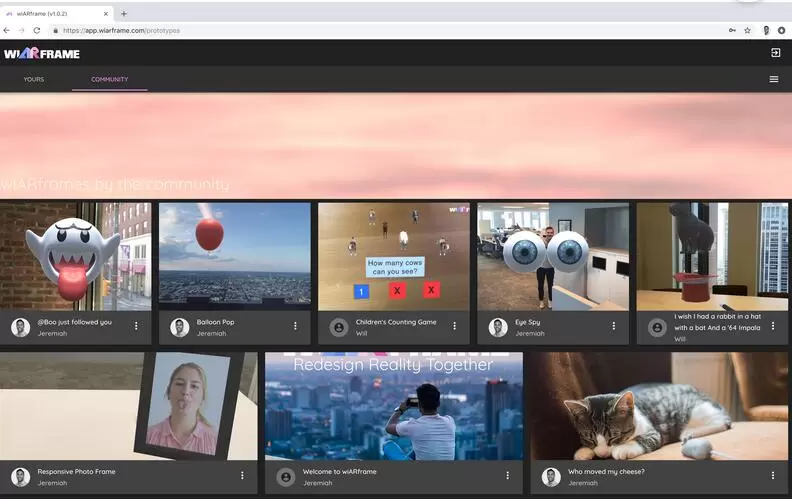Expand options menu for Eye Spy card
This screenshot has width=792, height=501.
(613, 326)
